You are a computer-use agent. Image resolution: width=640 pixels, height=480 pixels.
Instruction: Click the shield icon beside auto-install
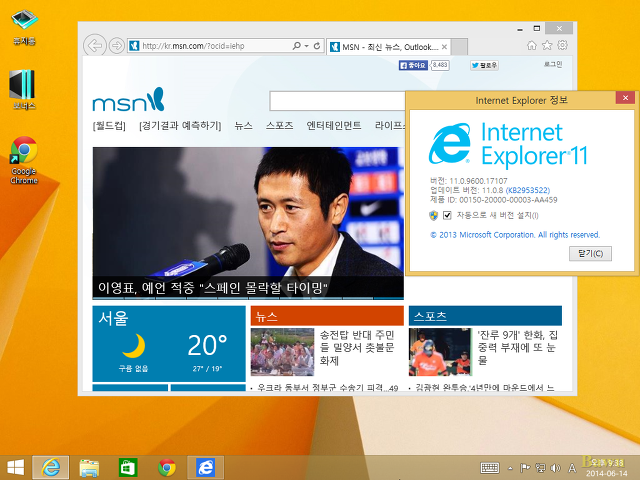click(x=433, y=215)
